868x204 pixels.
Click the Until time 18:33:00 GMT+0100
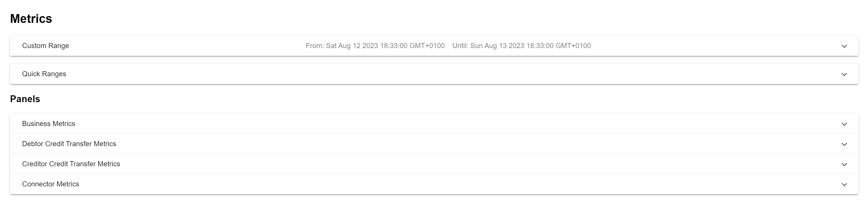click(559, 46)
